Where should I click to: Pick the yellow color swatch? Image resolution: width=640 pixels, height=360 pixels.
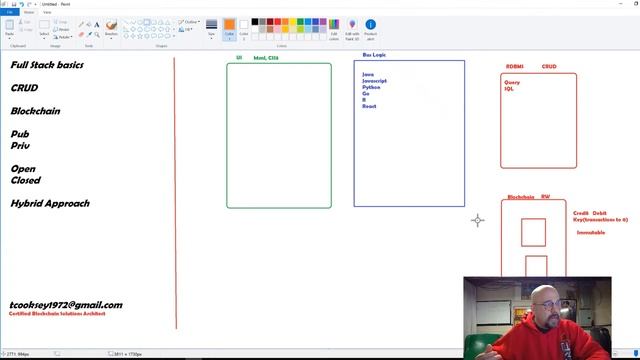pos(293,22)
